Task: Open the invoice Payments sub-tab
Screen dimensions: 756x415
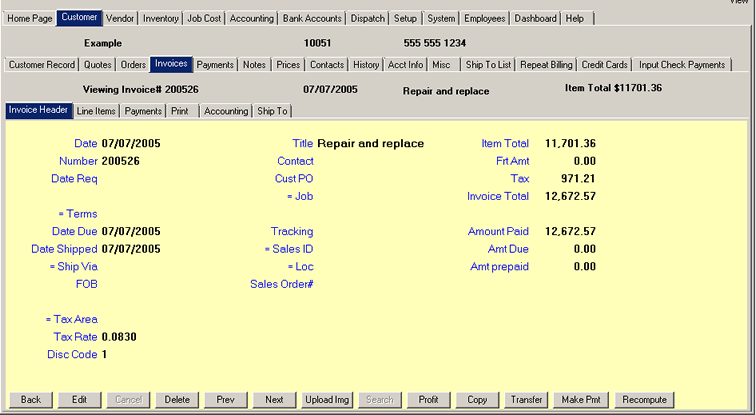Action: 143,111
